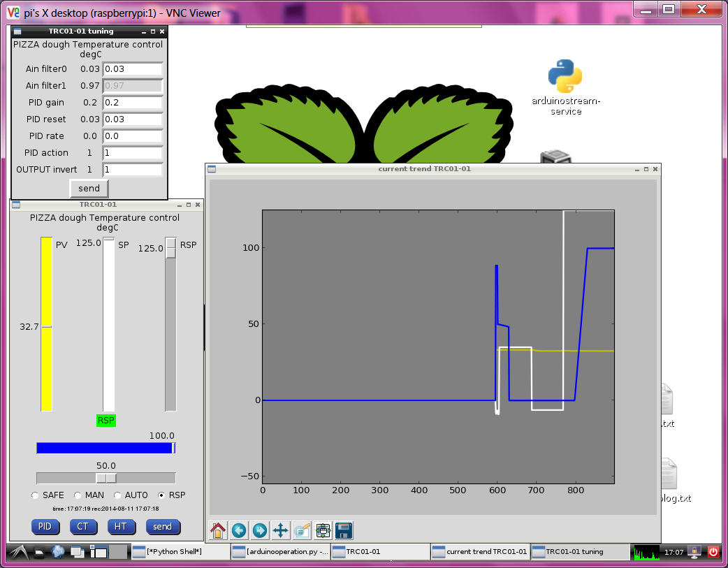
Task: Click the red power logout icon
Action: click(x=713, y=552)
